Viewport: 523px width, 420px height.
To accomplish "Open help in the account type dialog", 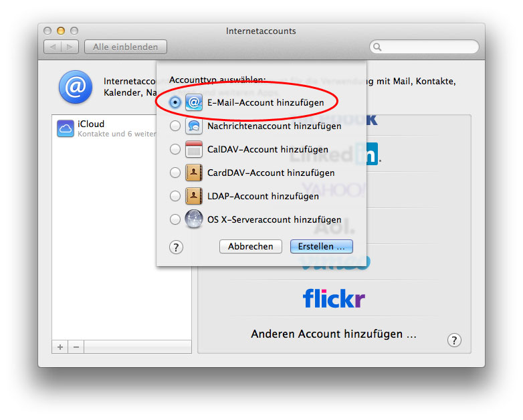I will pos(176,247).
